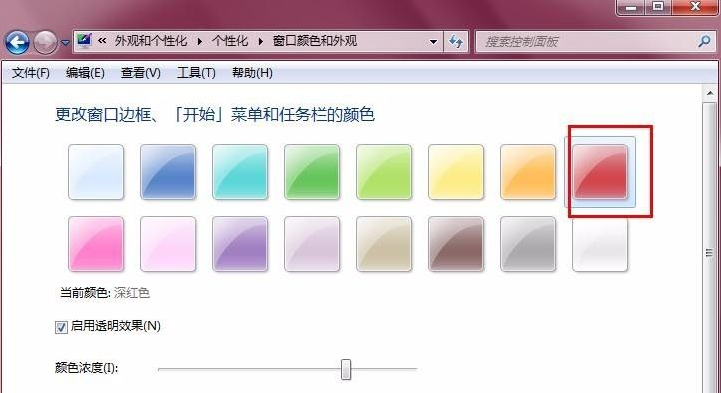Open the 帮助(H) menu
This screenshot has height=393, width=721.
[x=252, y=73]
